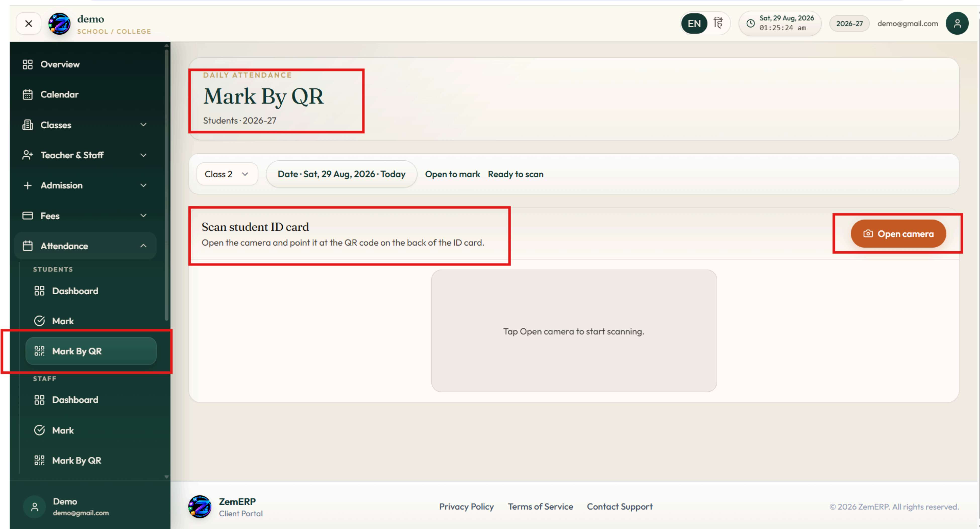
Task: Open the Class 2 dropdown
Action: [227, 174]
